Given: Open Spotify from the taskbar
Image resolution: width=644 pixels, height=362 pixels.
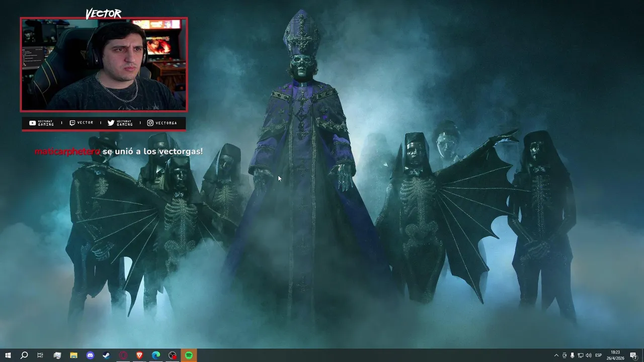Looking at the screenshot, I should click(189, 355).
